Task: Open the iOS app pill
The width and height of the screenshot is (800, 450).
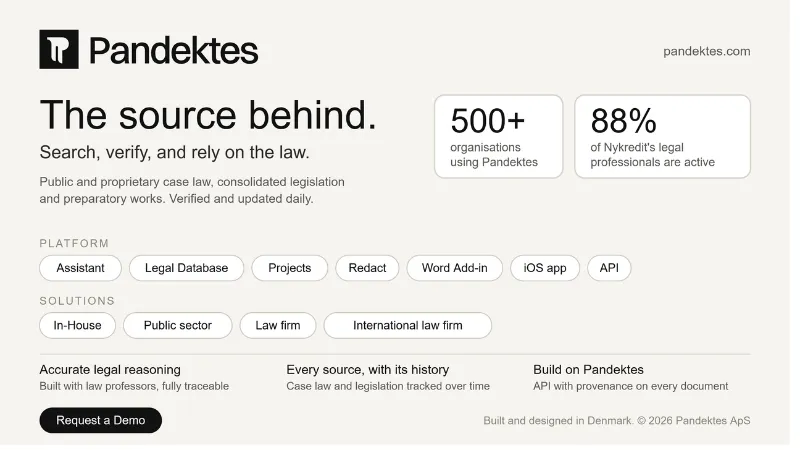Action: 545,268
